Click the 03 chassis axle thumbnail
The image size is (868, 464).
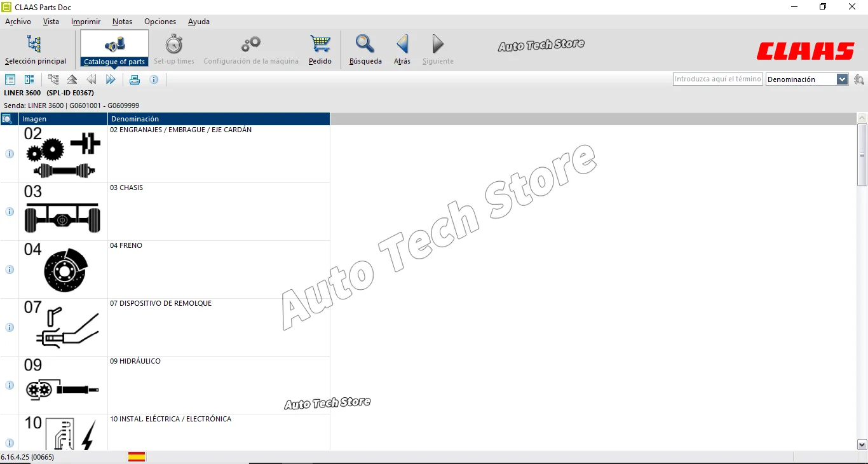[63, 211]
